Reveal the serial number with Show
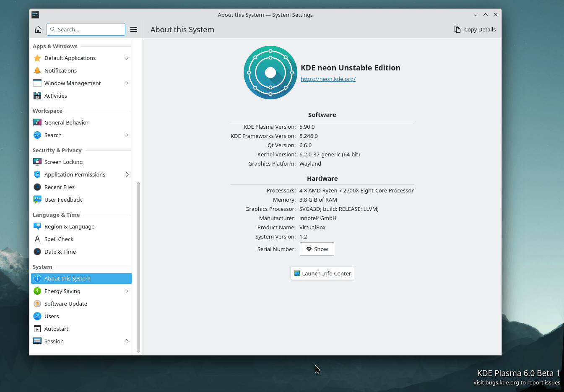This screenshot has height=392, width=564. tap(317, 249)
